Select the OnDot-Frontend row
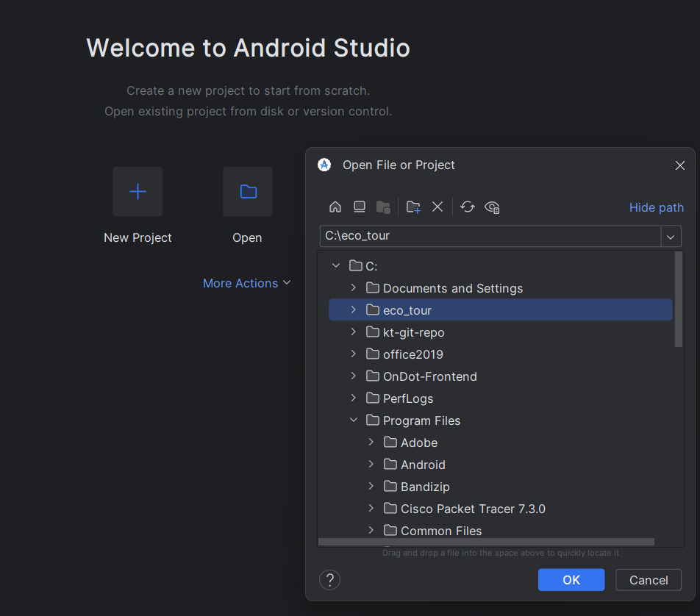 (501, 376)
